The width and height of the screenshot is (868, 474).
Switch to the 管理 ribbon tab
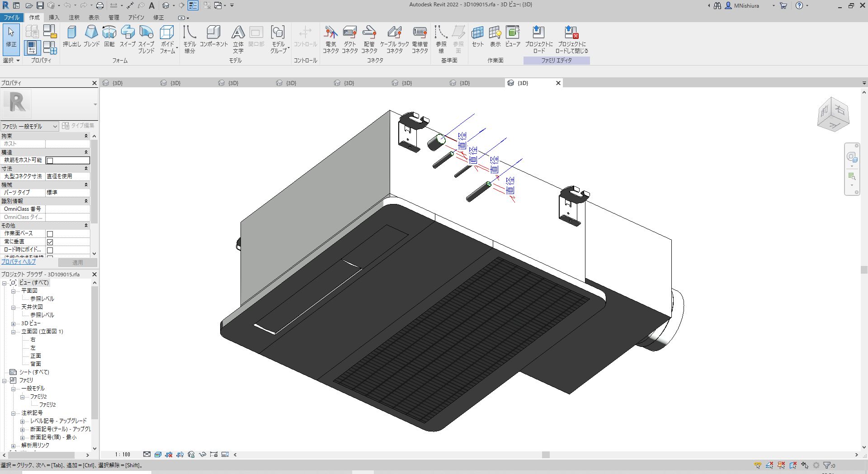coord(113,18)
